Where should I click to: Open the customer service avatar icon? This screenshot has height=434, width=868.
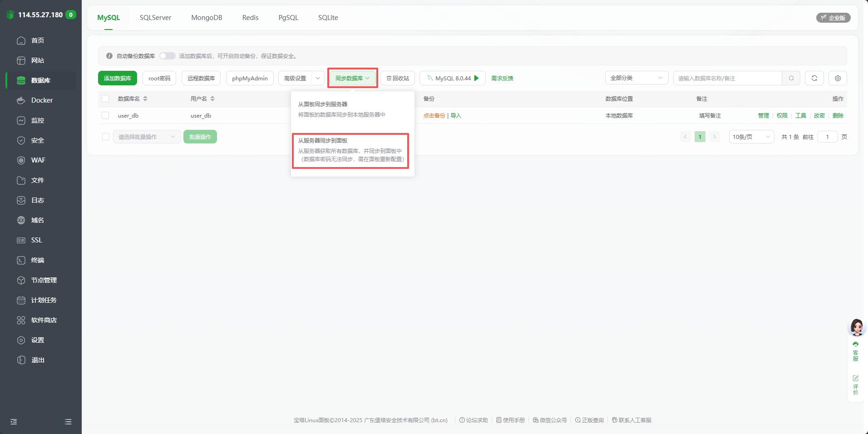[857, 327]
